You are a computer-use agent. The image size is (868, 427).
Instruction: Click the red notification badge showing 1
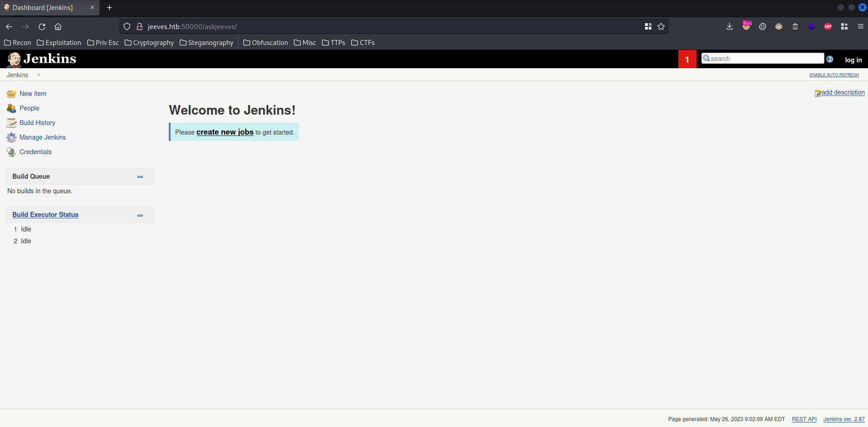pyautogui.click(x=687, y=59)
